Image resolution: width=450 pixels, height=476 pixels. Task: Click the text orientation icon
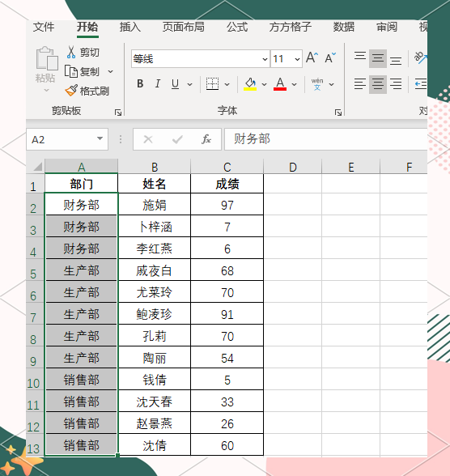click(421, 57)
